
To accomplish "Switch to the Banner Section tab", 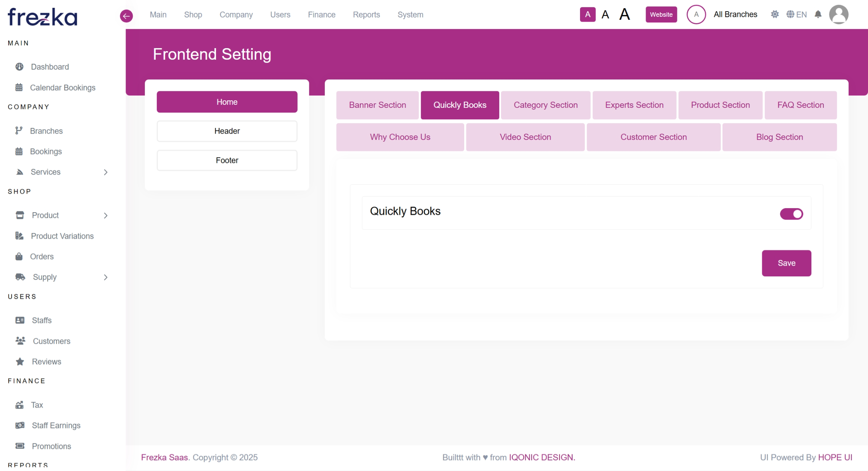I will pos(377,105).
